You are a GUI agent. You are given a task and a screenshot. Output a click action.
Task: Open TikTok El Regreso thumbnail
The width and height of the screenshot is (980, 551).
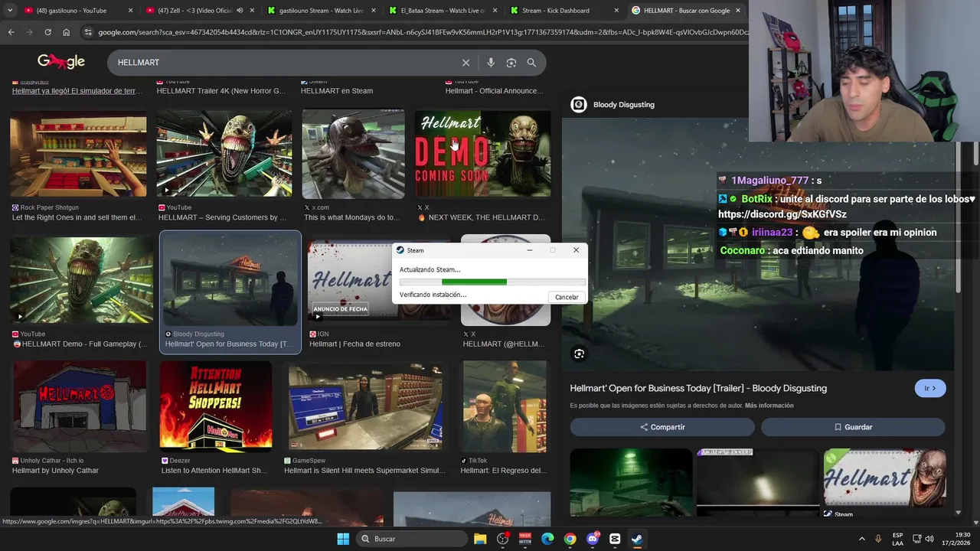coord(505,406)
